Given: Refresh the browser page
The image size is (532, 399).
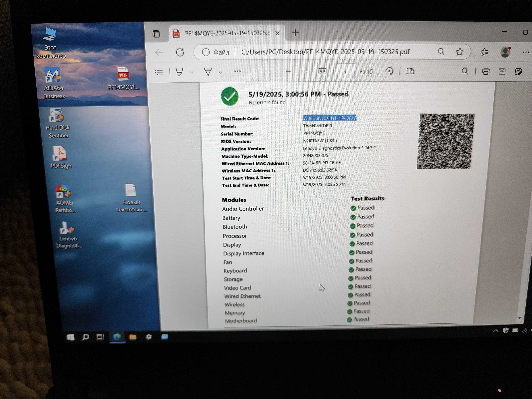Looking at the screenshot, I should coord(180,52).
